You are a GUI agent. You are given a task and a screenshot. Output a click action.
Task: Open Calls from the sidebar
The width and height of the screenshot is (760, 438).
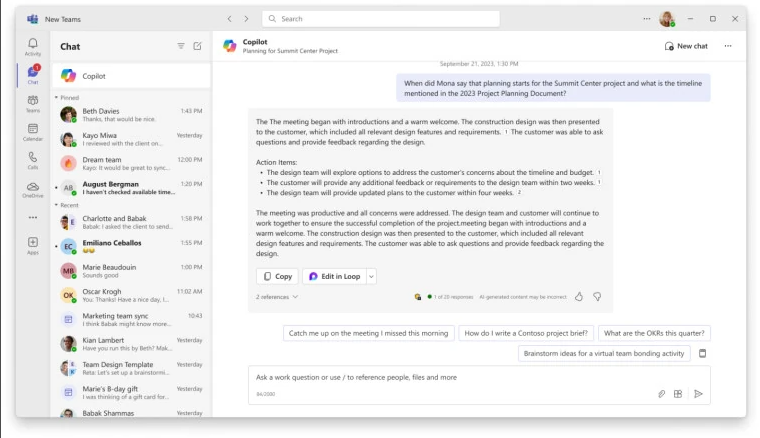point(33,161)
